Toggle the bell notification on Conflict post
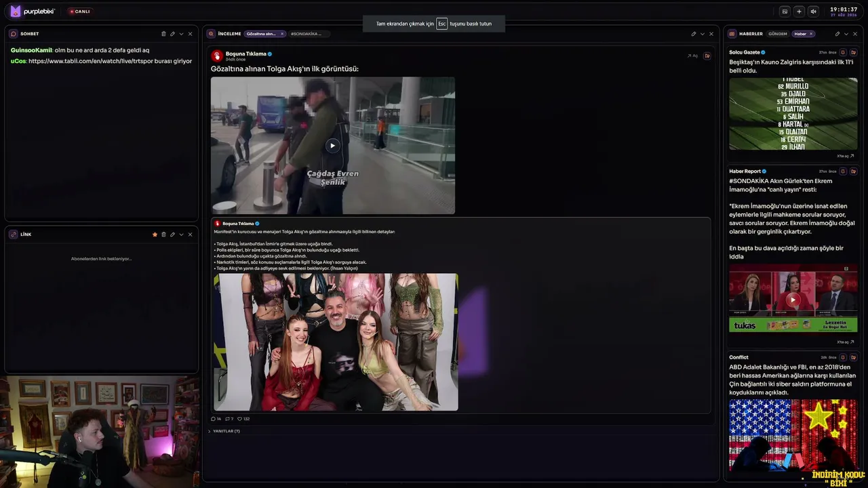Viewport: 868px width, 488px height. (x=843, y=357)
